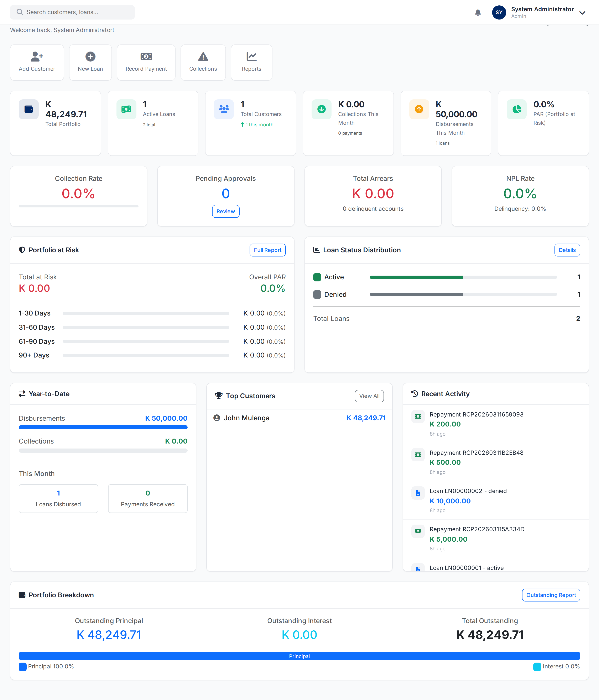Click the Principal blue color swatch legend
The height and width of the screenshot is (700, 599).
point(22,667)
